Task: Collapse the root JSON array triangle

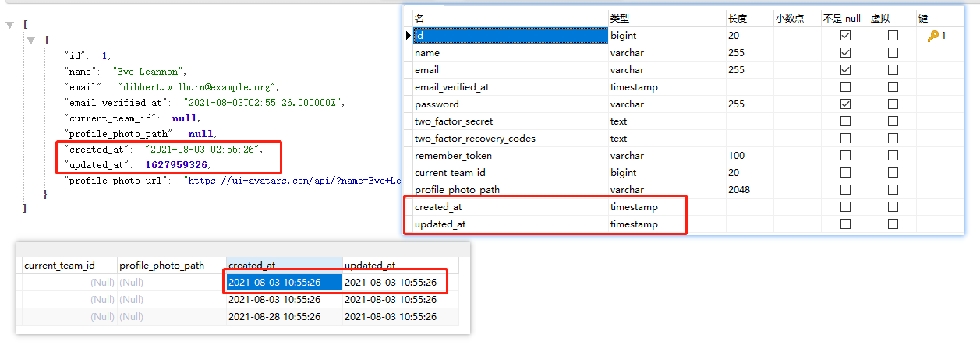Action: pyautogui.click(x=9, y=25)
